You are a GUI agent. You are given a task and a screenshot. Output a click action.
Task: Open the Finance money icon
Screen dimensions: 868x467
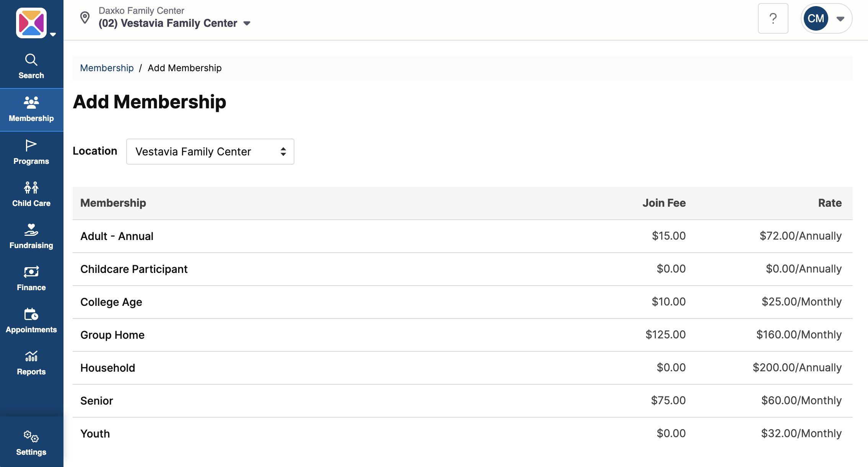click(x=31, y=272)
